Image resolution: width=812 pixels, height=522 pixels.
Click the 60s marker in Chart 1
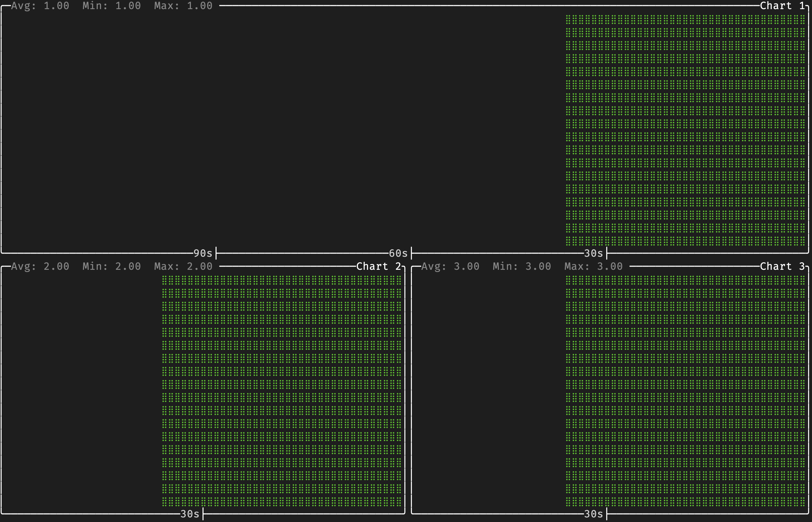[398, 253]
